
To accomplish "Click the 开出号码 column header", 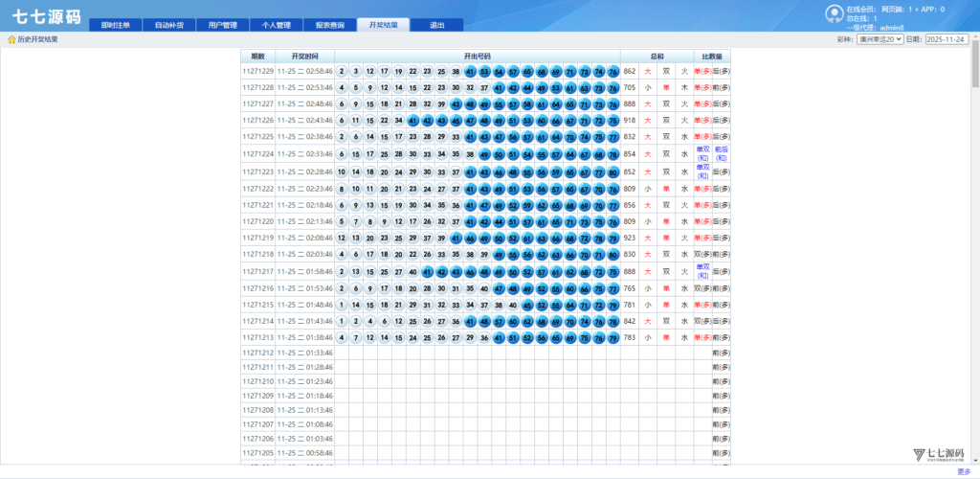I will [x=478, y=56].
